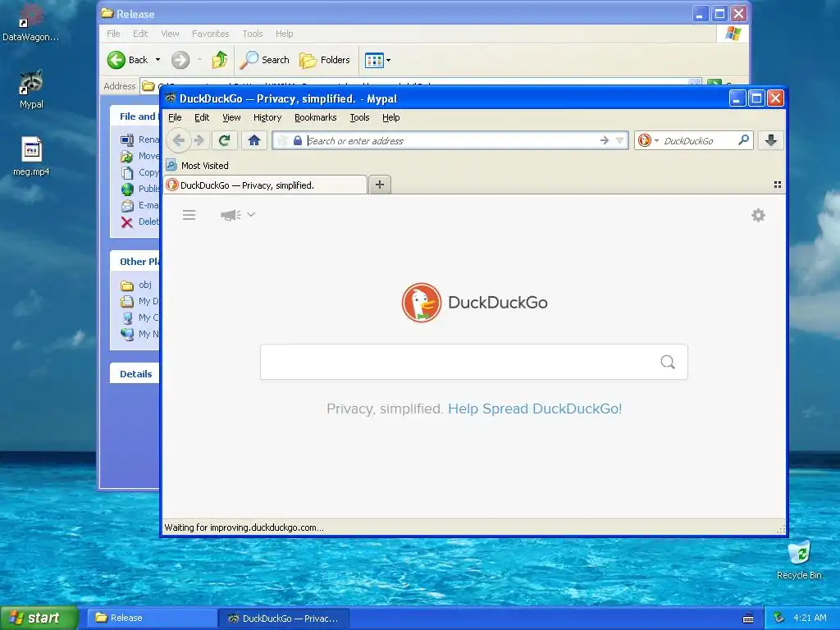Screen dimensions: 840x630
Task: Select the DataWagon desktop shortcut
Action: [x=30, y=22]
